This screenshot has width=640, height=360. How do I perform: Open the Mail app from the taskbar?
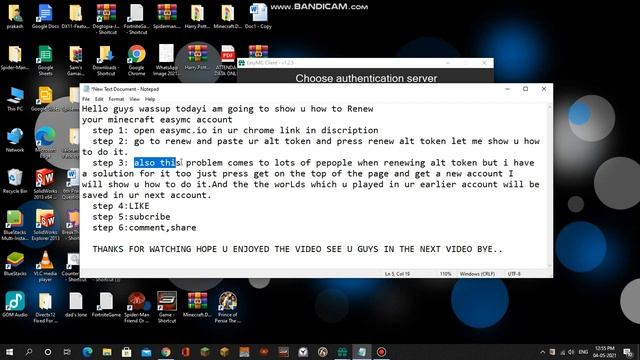146,352
